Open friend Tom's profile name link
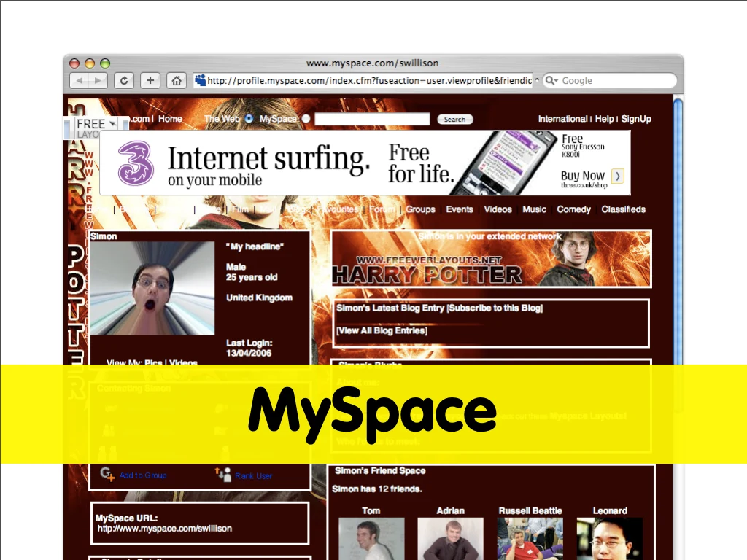Screen dimensions: 747x560 [x=371, y=511]
